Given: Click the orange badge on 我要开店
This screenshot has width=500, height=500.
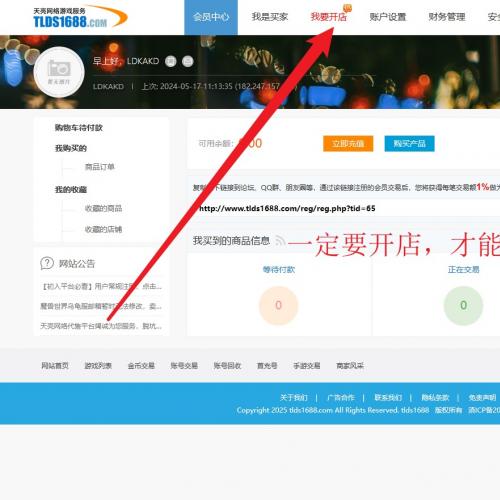Looking at the screenshot, I should coord(347,7).
